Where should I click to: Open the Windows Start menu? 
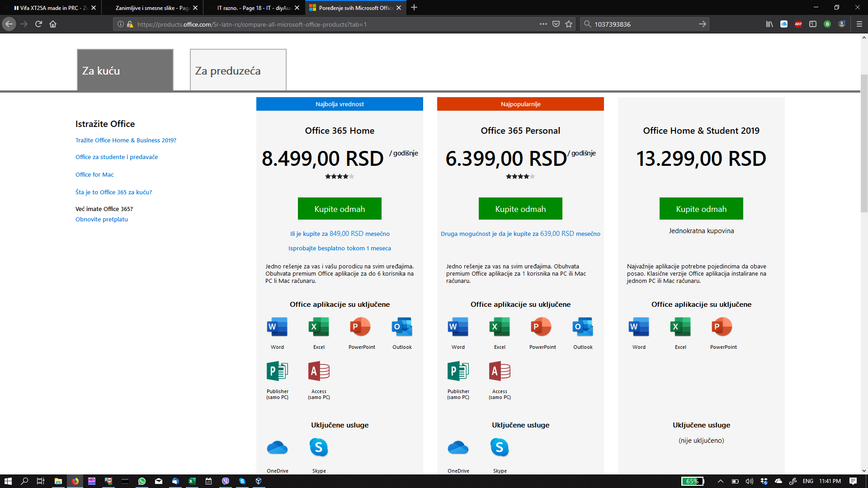(8, 481)
